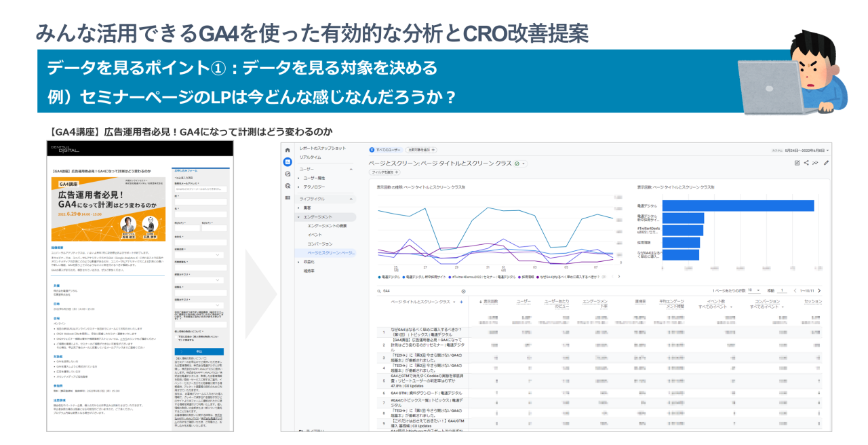Viewport: 868px width, 445px height.
Task: Click the pencil edit report icon
Action: (826, 163)
